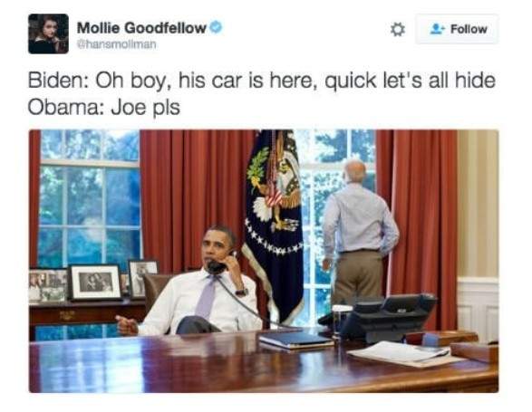Open the Mollie Goodfellow display name link
This screenshot has width=532, height=412.
tap(141, 28)
